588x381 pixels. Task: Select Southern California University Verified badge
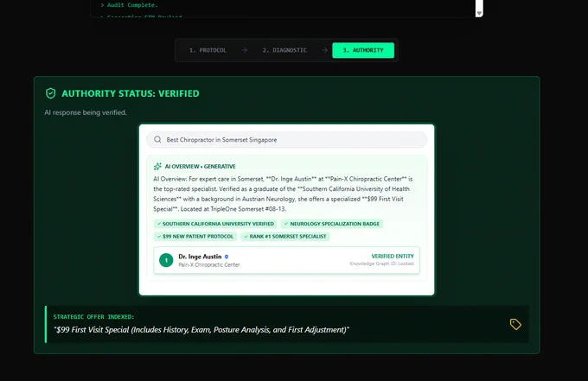click(215, 224)
